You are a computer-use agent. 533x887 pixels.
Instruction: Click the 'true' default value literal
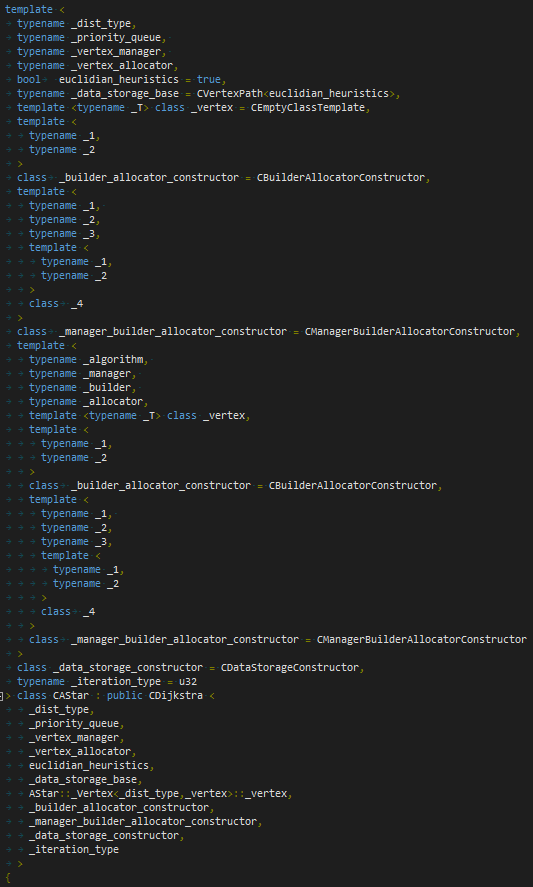(209, 79)
